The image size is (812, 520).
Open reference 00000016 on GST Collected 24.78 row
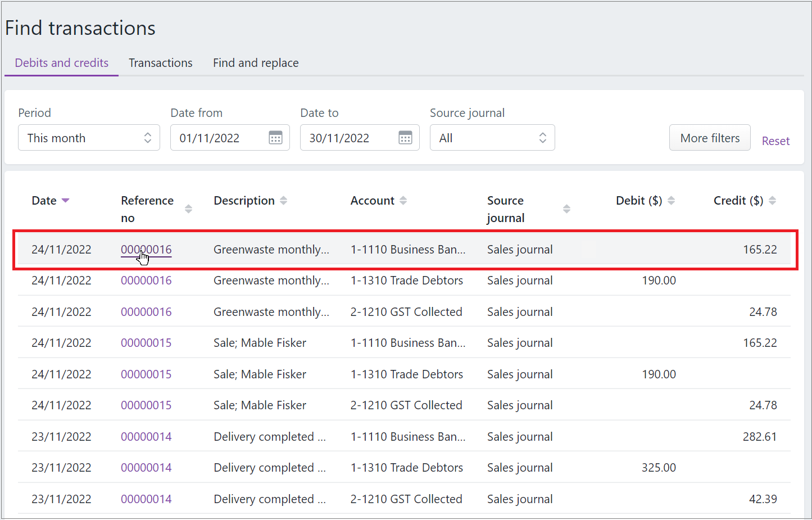click(146, 312)
